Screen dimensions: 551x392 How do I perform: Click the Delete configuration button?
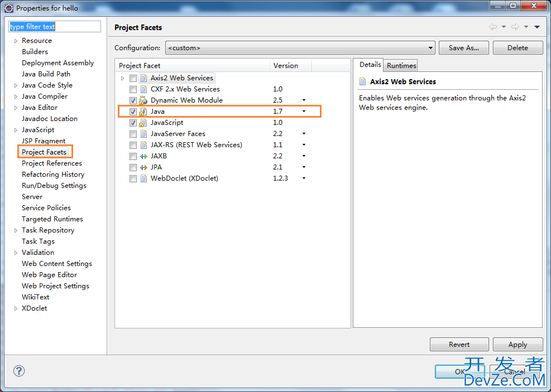point(518,48)
